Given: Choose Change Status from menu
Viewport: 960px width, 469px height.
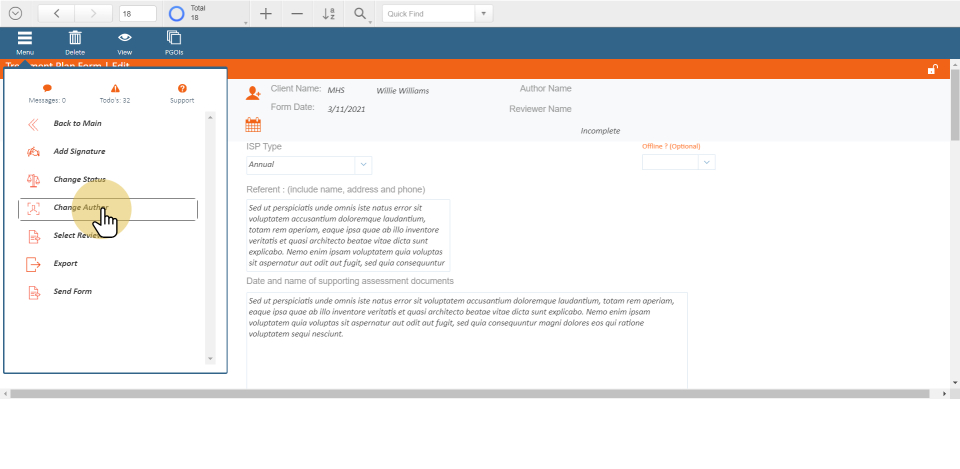Looking at the screenshot, I should tap(79, 180).
